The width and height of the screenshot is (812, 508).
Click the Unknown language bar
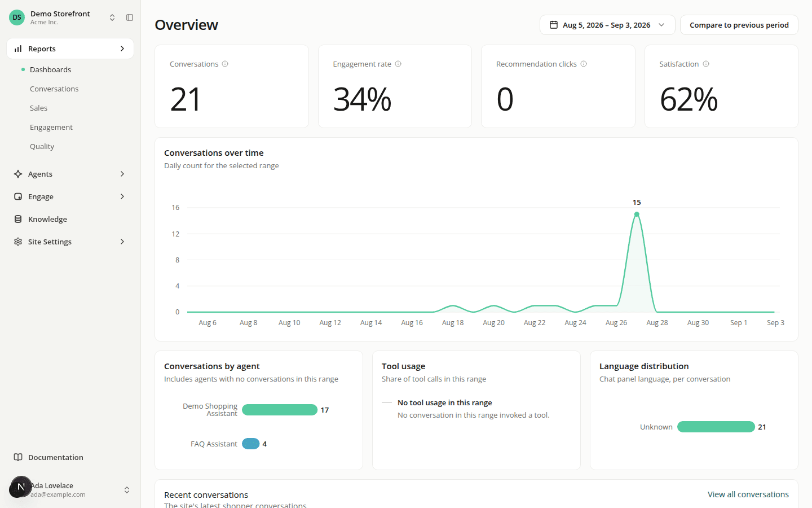tap(716, 427)
